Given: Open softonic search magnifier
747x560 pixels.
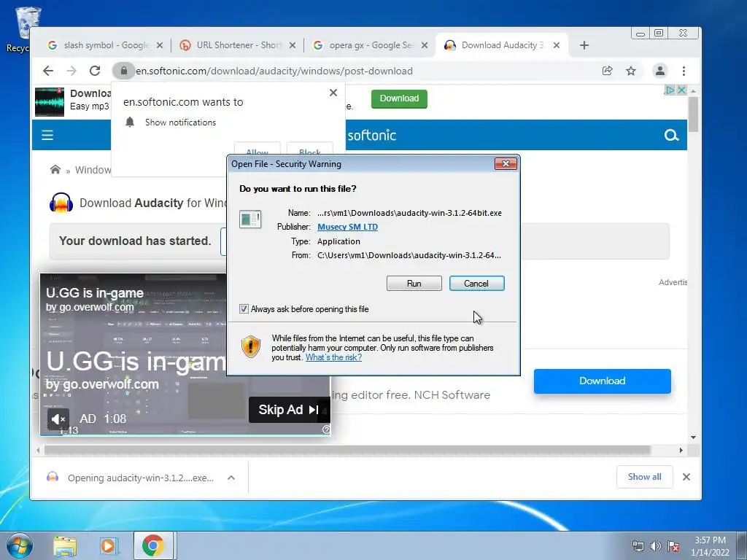Looking at the screenshot, I should [671, 135].
